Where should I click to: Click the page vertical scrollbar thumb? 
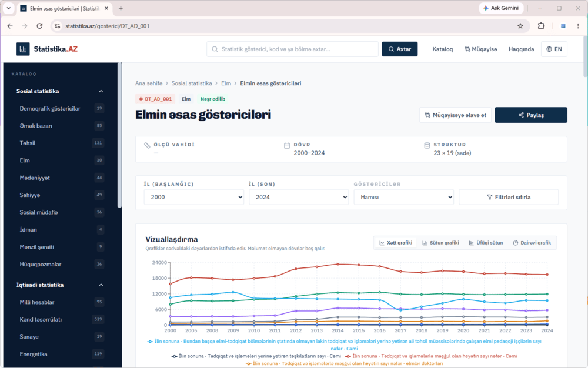click(x=586, y=56)
